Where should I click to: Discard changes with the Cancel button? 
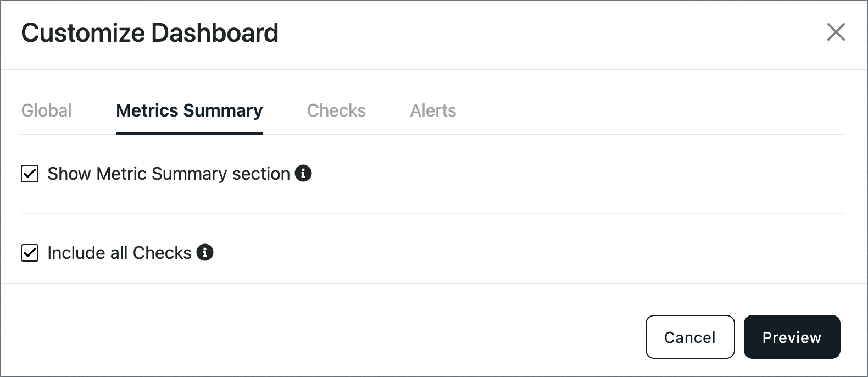[690, 337]
